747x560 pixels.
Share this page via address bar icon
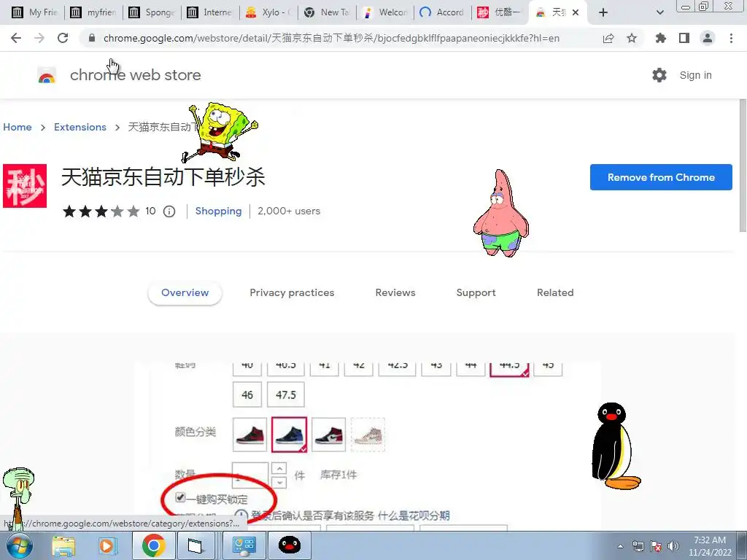608,38
